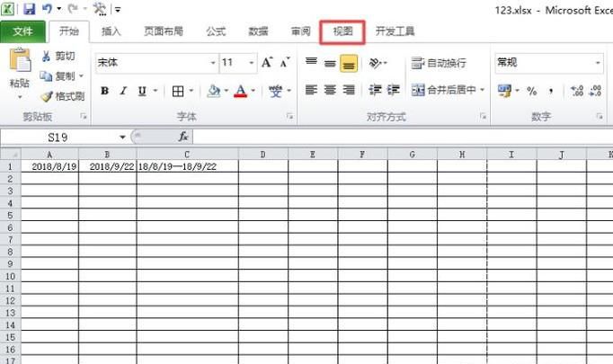This screenshot has height=364, width=613.
Task: Open the Copy 复制 dropdown arrow
Action: point(81,76)
